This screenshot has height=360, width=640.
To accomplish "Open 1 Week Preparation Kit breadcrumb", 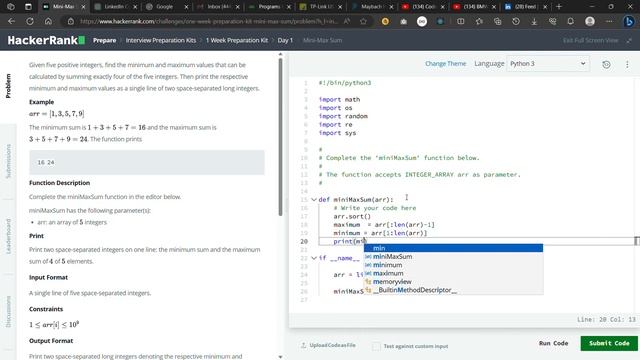I will [x=237, y=40].
